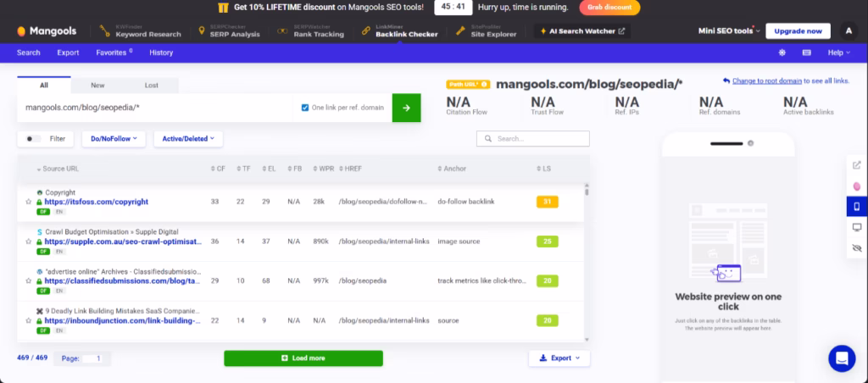Expand the Do/NoFollow dropdown
The image size is (868, 383).
click(114, 139)
